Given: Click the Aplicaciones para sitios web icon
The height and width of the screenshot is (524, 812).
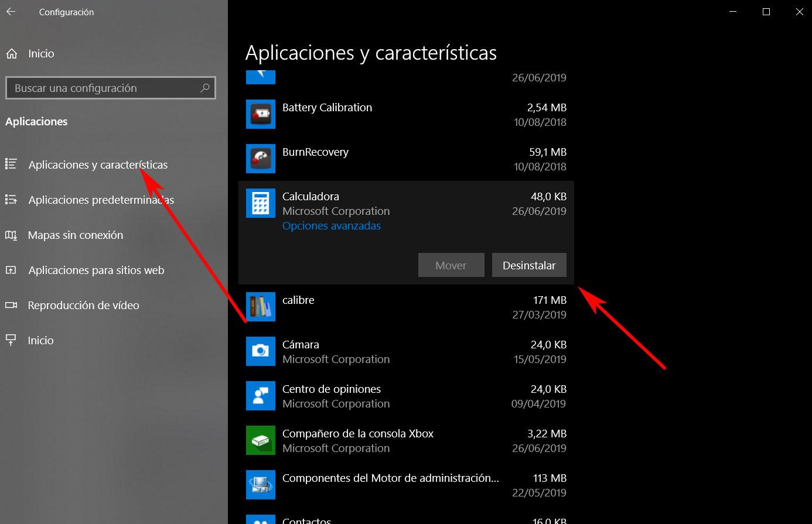Looking at the screenshot, I should [x=11, y=270].
